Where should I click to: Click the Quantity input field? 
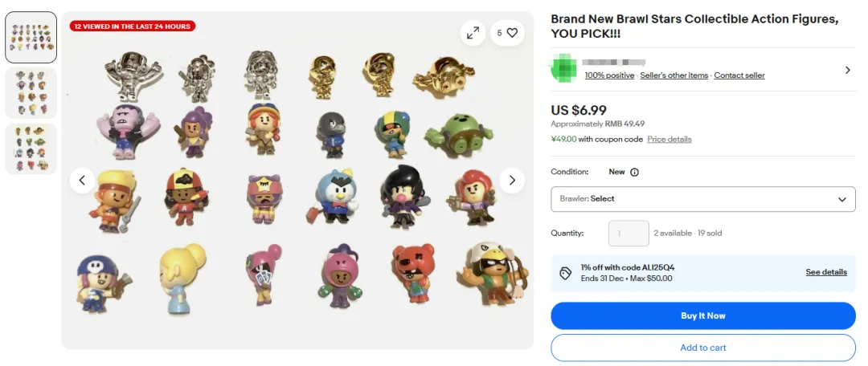(628, 234)
